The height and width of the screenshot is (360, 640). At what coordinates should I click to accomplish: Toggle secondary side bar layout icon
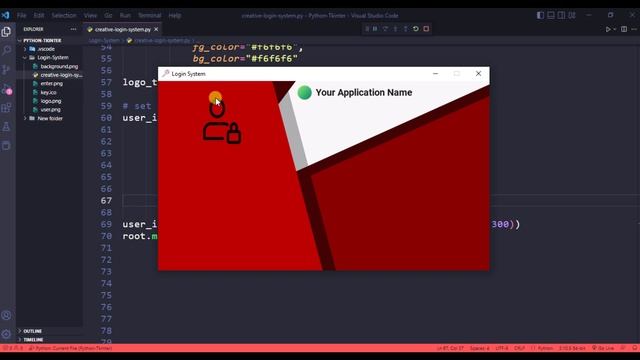pos(562,16)
